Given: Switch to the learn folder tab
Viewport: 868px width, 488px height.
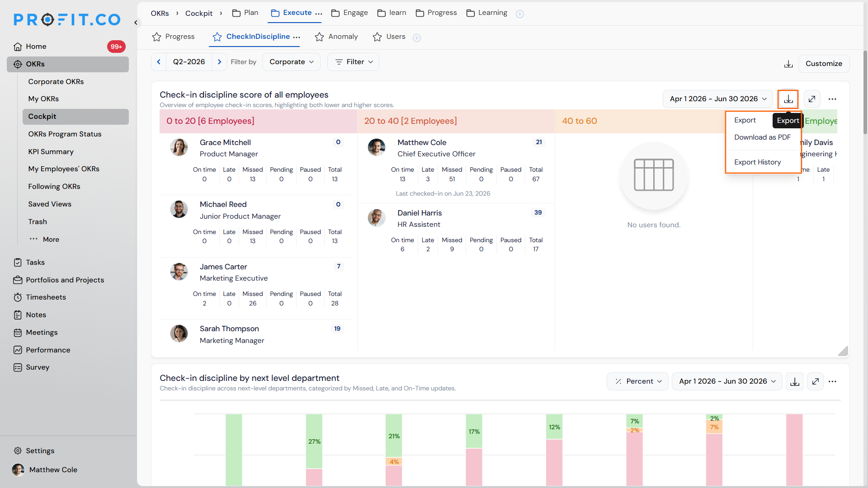Looking at the screenshot, I should tap(392, 13).
